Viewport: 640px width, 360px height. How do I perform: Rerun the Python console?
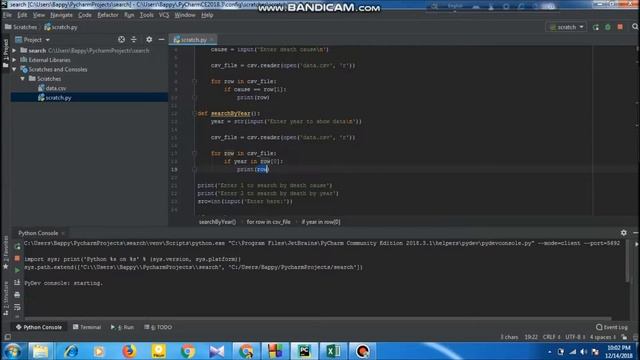pos(17,247)
